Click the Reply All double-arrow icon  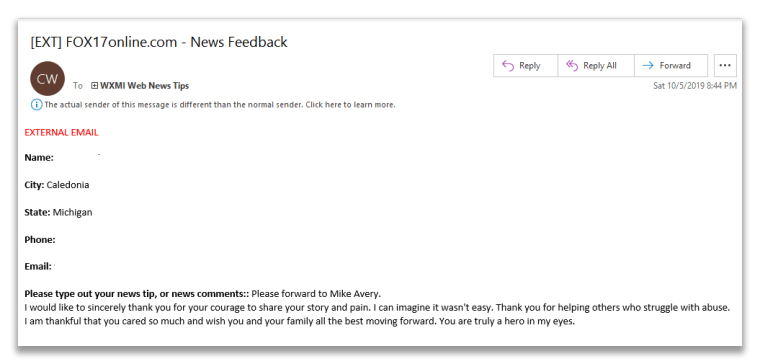click(572, 65)
